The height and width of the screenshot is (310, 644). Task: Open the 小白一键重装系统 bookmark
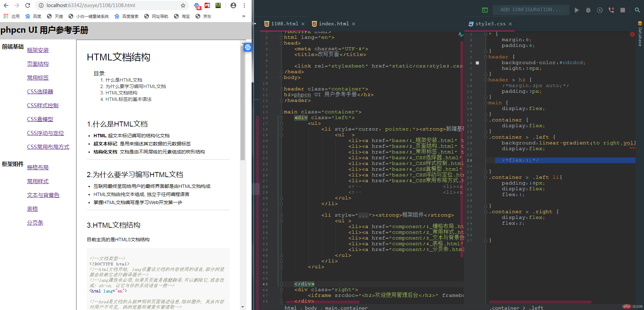88,16
